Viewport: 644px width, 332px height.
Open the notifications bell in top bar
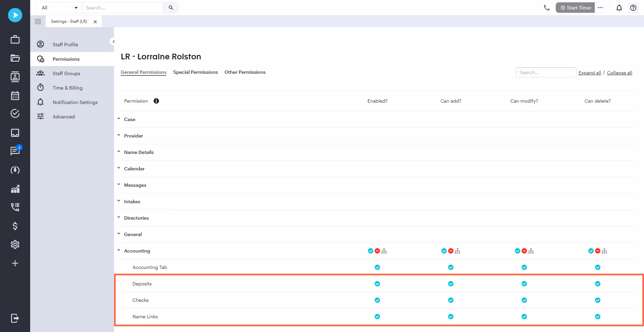tap(619, 8)
